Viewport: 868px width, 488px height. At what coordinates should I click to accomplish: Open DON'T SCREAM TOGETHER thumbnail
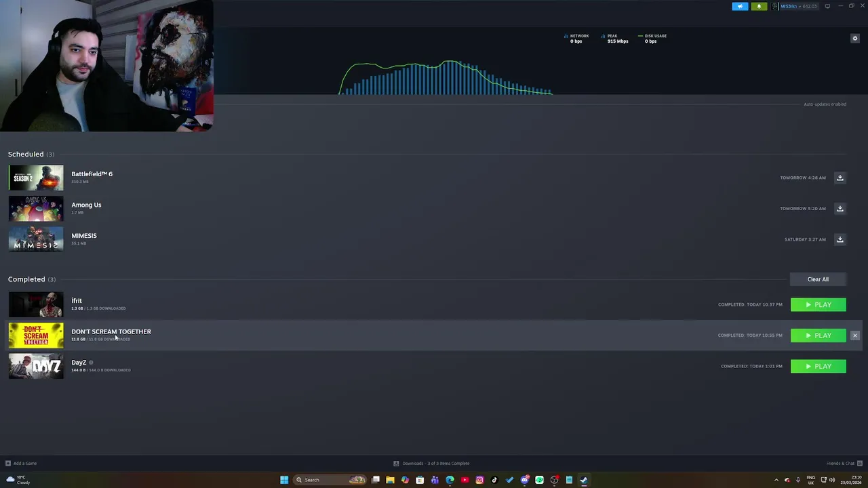(x=36, y=335)
